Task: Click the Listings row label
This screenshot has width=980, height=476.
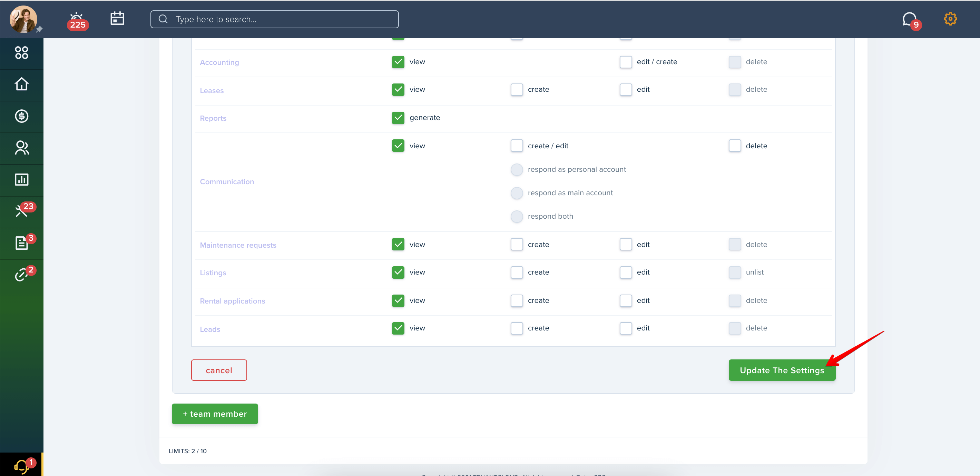Action: [213, 273]
